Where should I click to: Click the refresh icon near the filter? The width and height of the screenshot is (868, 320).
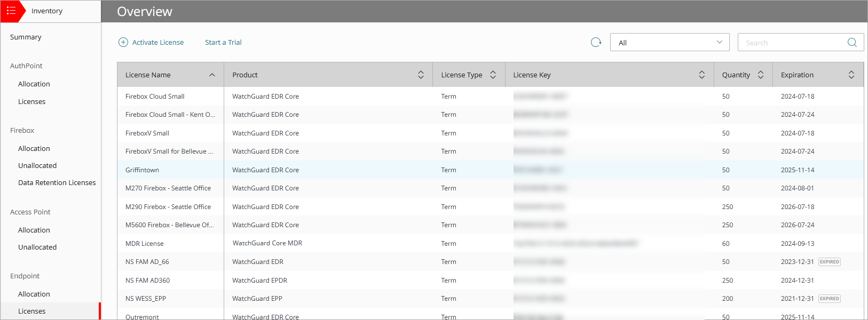[x=596, y=42]
